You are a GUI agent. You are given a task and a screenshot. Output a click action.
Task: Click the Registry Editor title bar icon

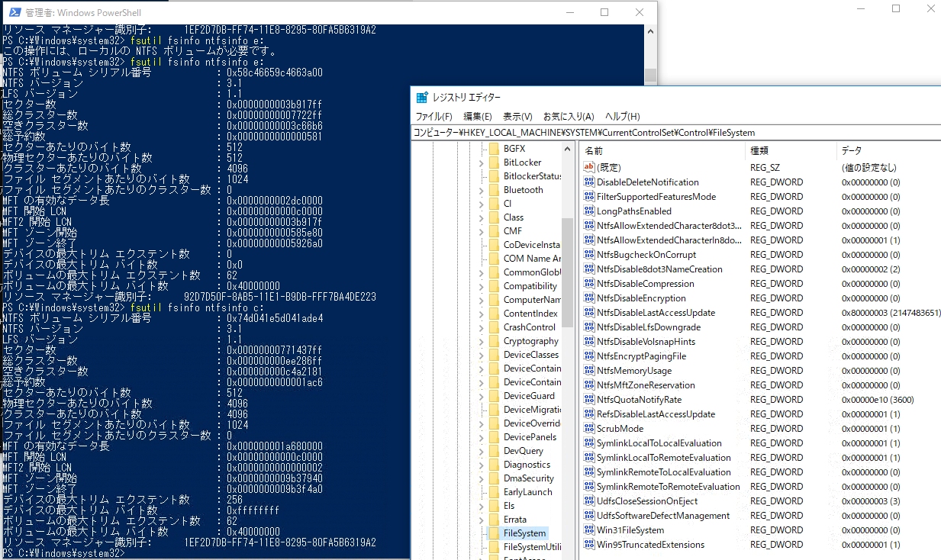point(422,97)
